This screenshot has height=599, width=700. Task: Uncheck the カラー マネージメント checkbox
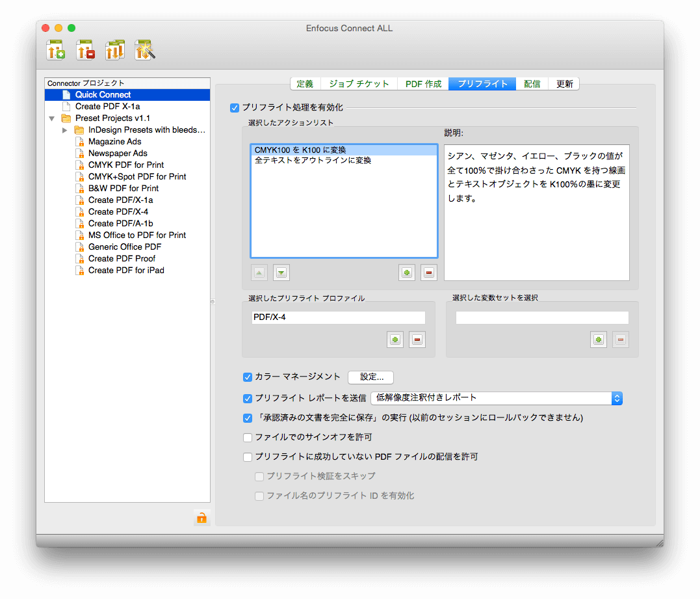click(248, 377)
